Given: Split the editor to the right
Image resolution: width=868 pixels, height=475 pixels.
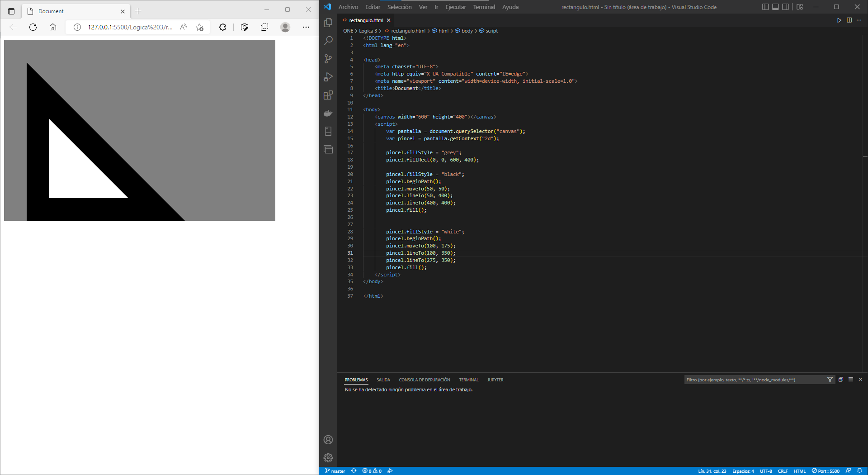Looking at the screenshot, I should [849, 20].
